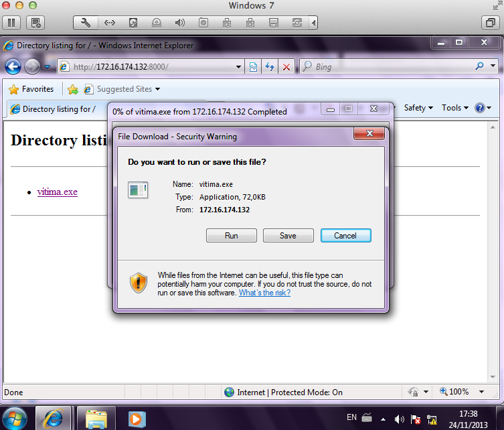The image size is (504, 430).
Task: Click the Compatibility View icon
Action: click(253, 67)
